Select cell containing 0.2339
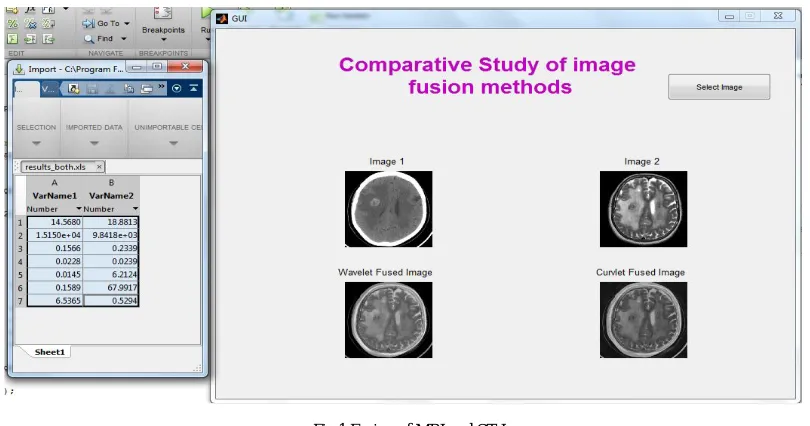 coord(111,248)
